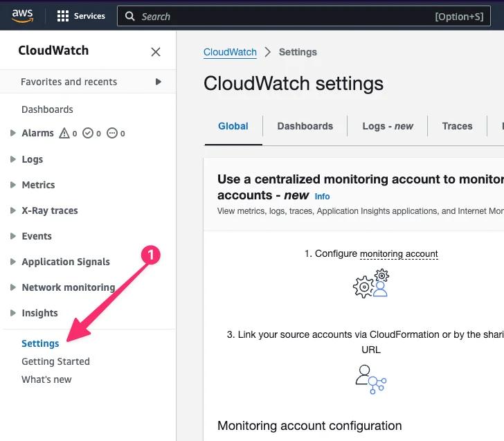Switch to the Dashboards settings tab

click(305, 126)
